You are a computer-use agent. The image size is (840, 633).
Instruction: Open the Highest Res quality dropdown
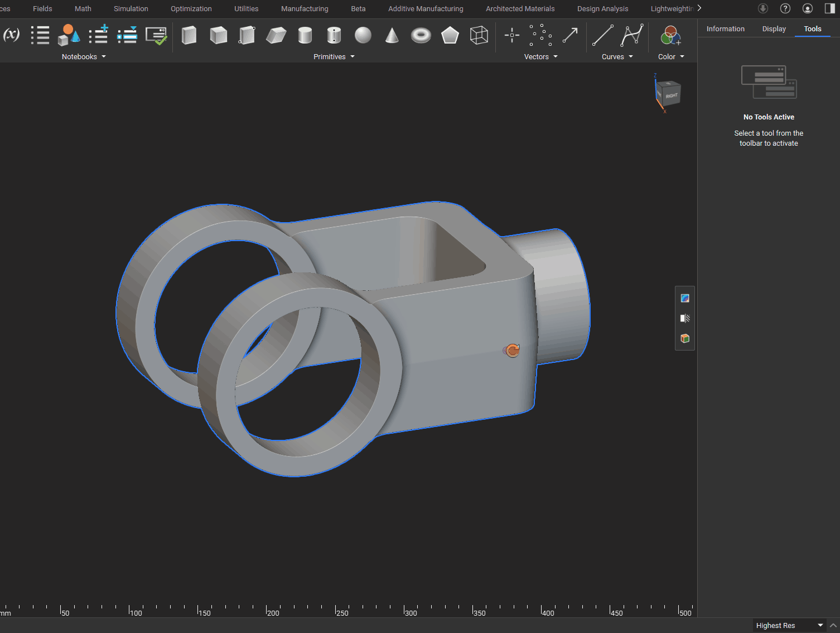[788, 625]
